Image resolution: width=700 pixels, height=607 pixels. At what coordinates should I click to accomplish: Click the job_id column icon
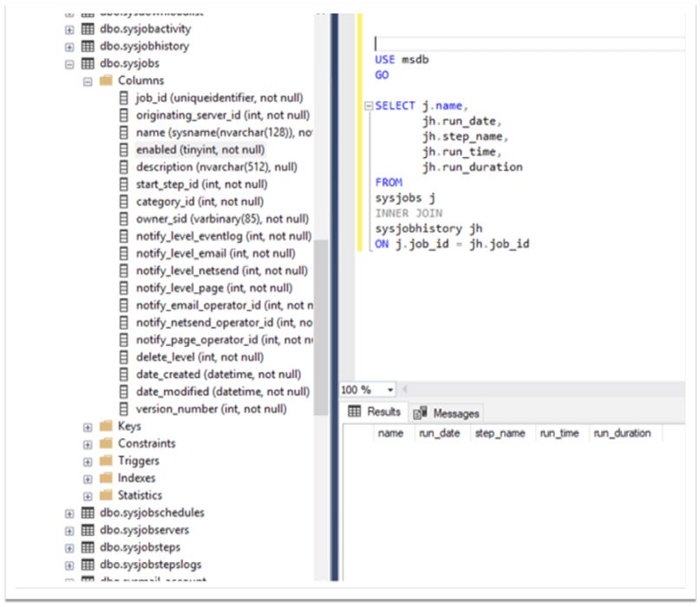(125, 98)
